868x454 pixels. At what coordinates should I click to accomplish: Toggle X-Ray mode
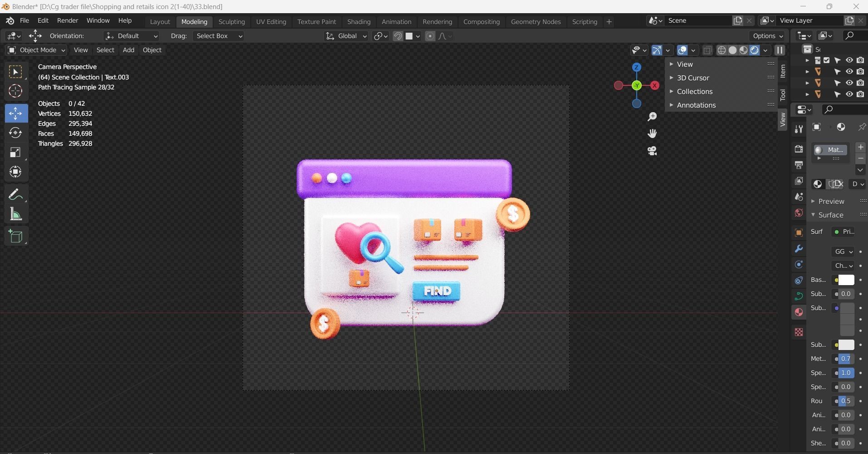coord(707,50)
